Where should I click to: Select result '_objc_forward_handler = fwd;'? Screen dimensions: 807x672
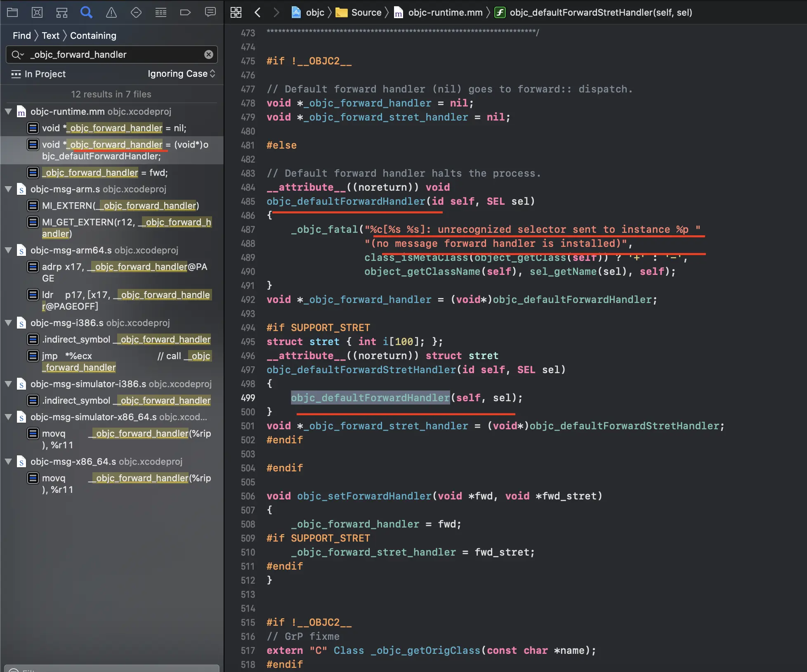click(105, 173)
